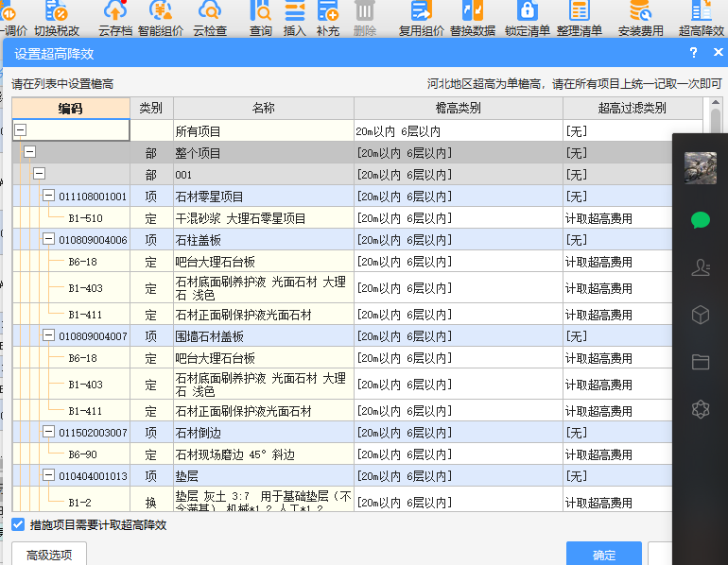Open WeChat chats green bubble icon

701,220
